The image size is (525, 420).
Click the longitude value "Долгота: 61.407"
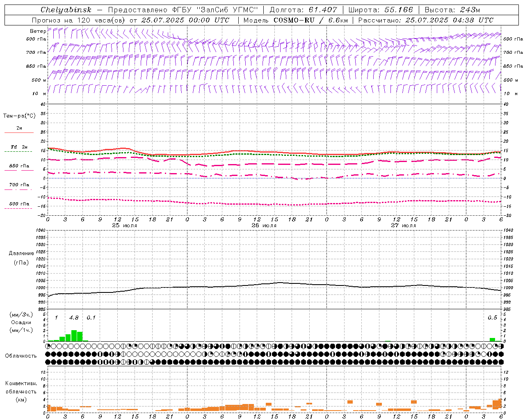303,10
